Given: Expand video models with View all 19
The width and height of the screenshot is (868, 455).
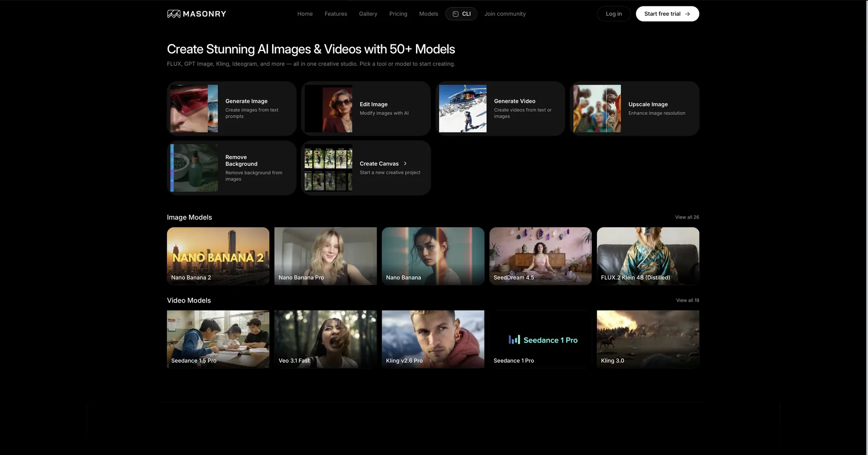Looking at the screenshot, I should tap(687, 300).
